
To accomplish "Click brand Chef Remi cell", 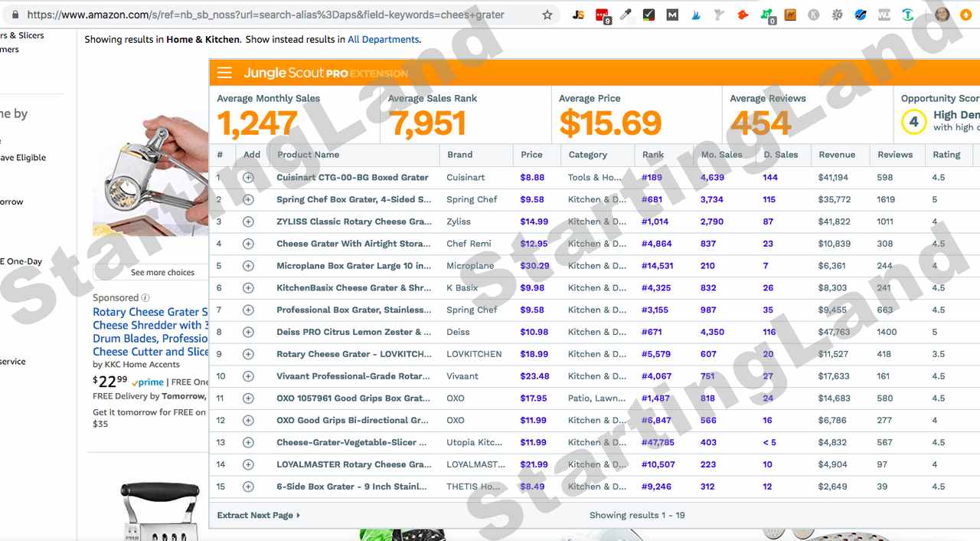I will pos(469,244).
